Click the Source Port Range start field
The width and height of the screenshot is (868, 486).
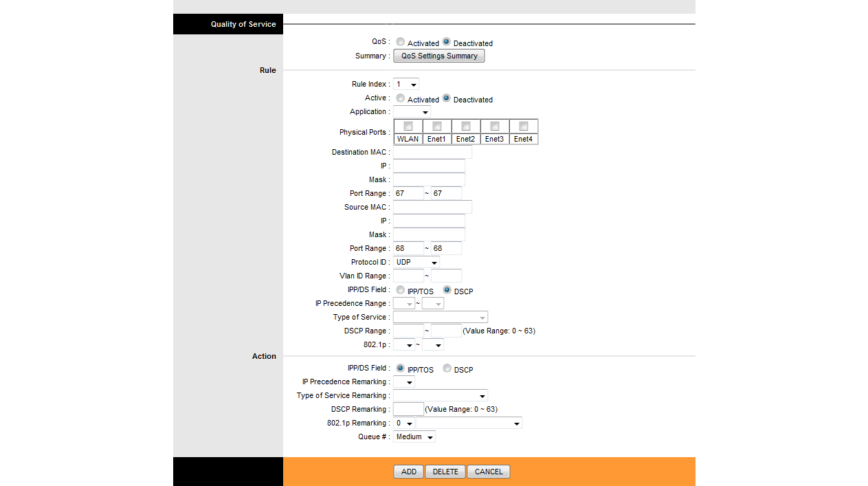[408, 248]
